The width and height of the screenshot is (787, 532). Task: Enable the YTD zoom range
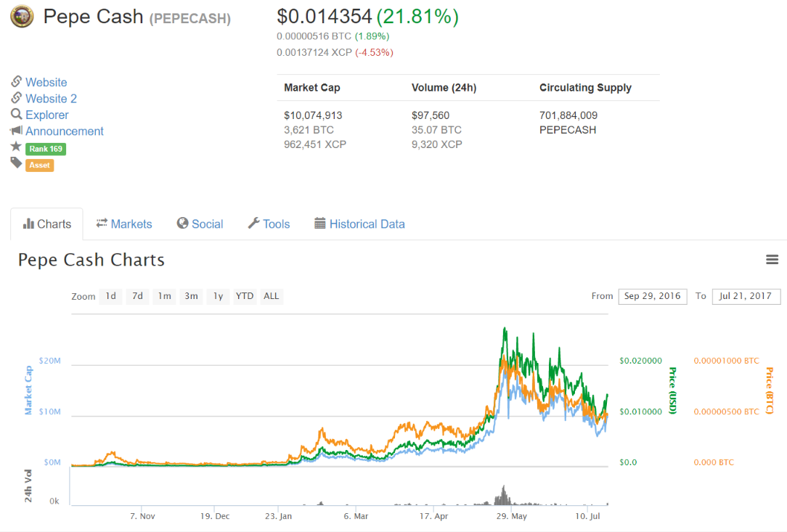tap(244, 296)
